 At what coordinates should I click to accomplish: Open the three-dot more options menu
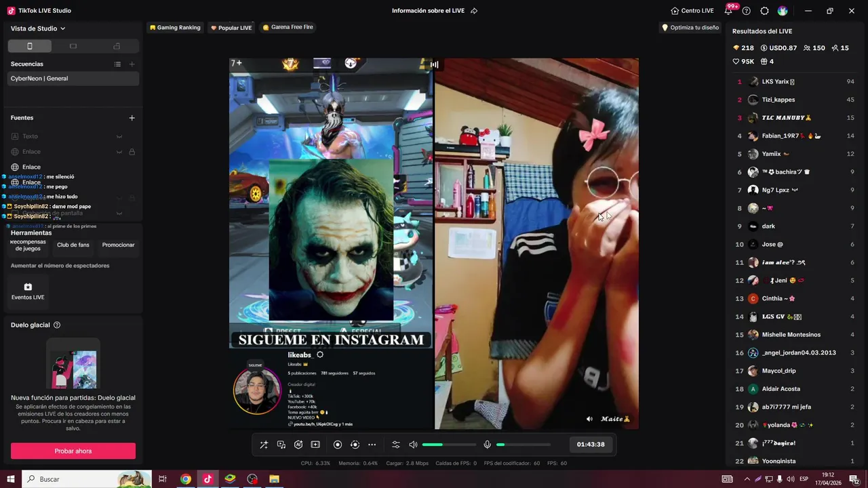click(372, 445)
